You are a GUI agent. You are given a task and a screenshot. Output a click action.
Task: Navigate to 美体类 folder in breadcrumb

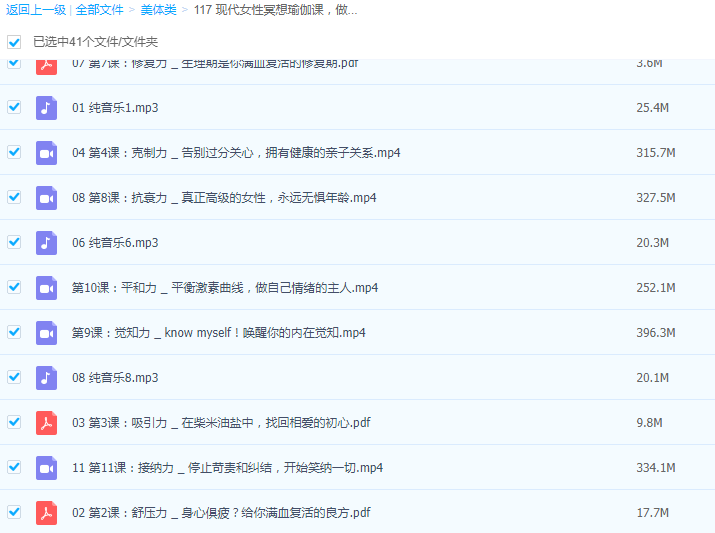(158, 10)
